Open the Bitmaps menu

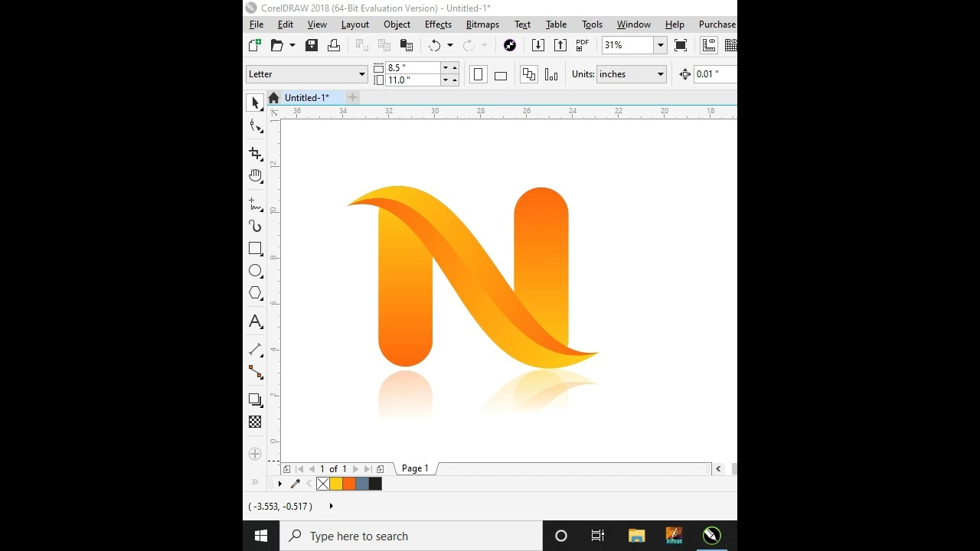tap(482, 24)
